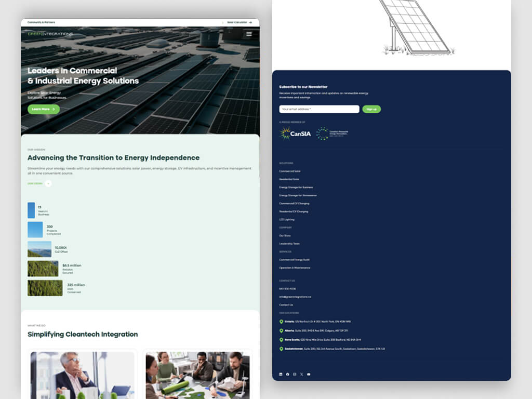Open Community & Partners in top bar
532x399 pixels.
(41, 22)
